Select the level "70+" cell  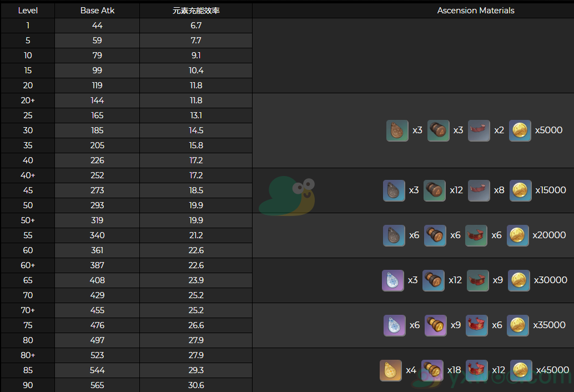pyautogui.click(x=28, y=310)
